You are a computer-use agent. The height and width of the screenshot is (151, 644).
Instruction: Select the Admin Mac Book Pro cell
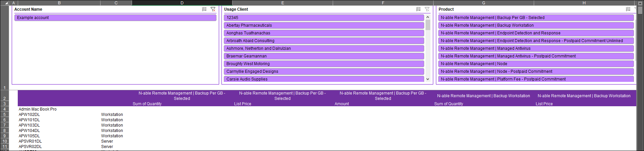click(38, 109)
